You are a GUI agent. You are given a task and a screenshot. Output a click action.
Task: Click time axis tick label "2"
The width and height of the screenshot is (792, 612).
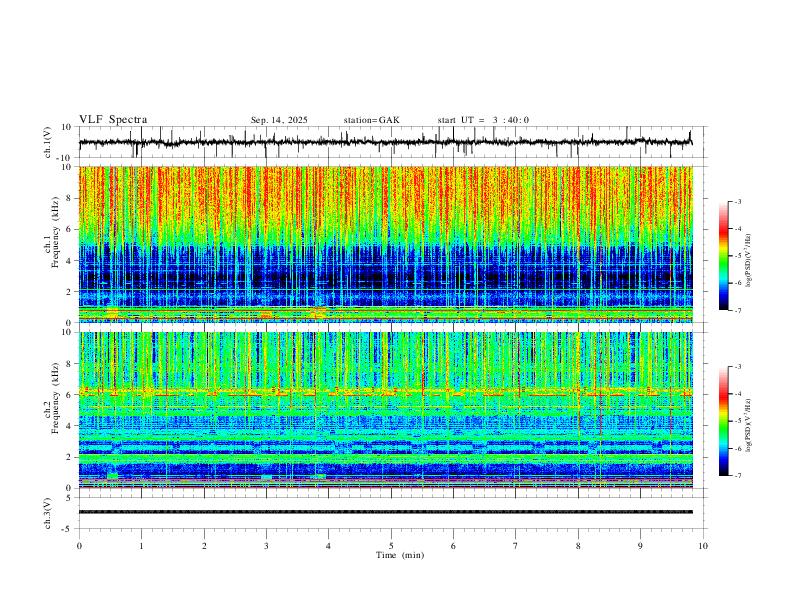click(x=204, y=546)
